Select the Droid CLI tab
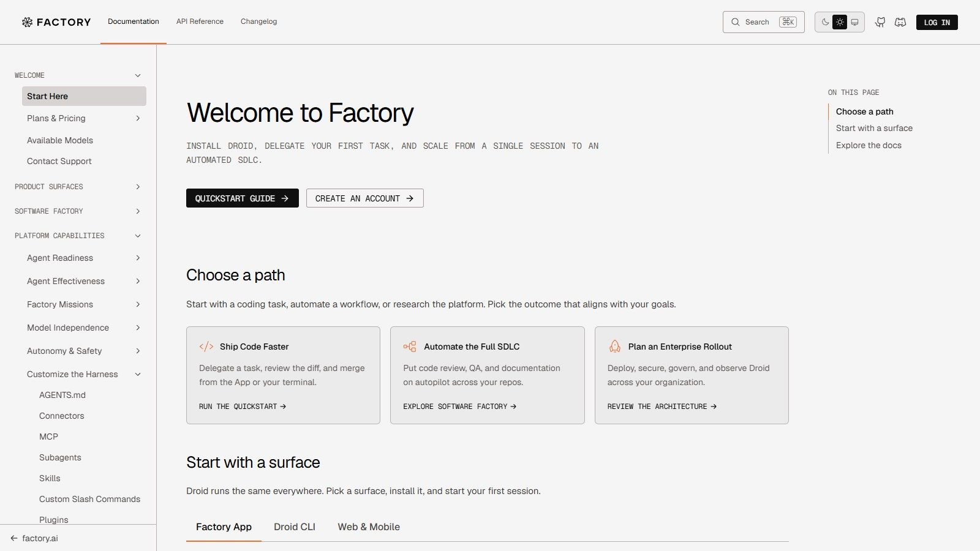This screenshot has width=980, height=551. 295,527
